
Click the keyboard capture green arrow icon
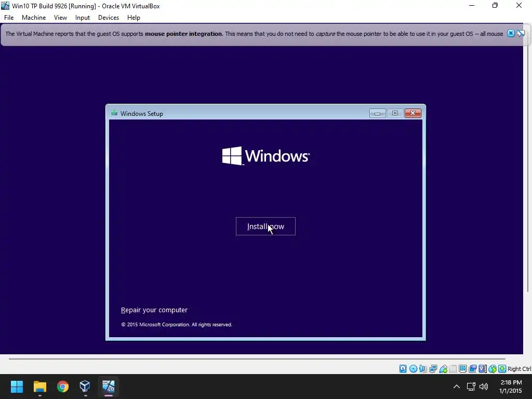point(502,369)
